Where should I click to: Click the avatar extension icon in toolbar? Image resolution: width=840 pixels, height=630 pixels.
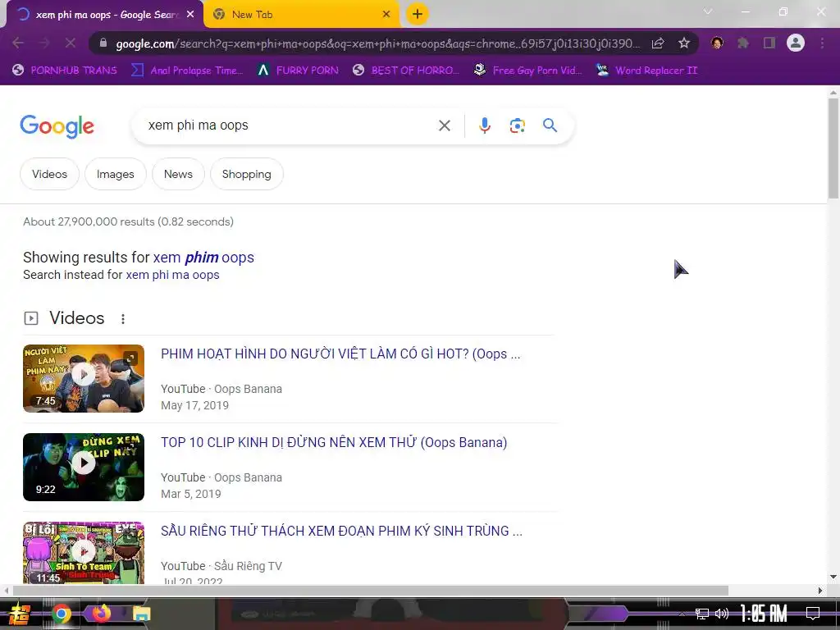pos(717,43)
